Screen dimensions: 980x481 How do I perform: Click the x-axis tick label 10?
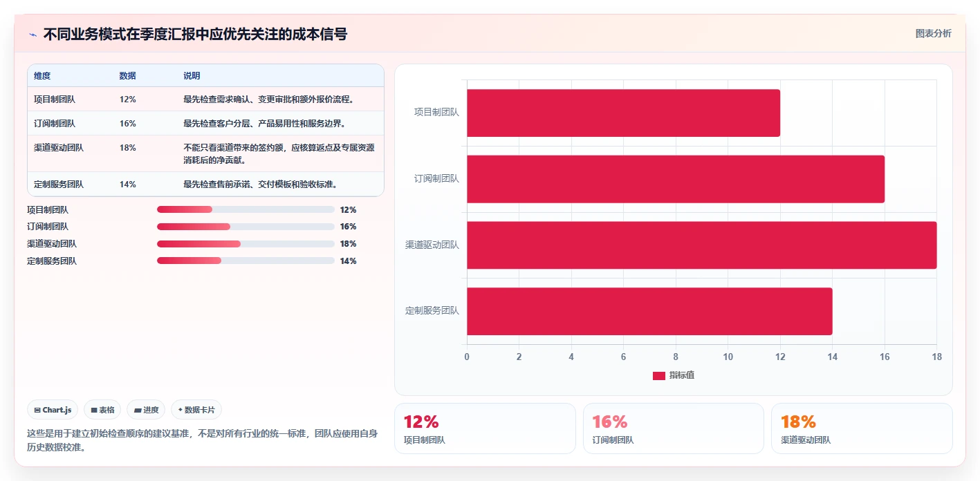[x=728, y=357]
